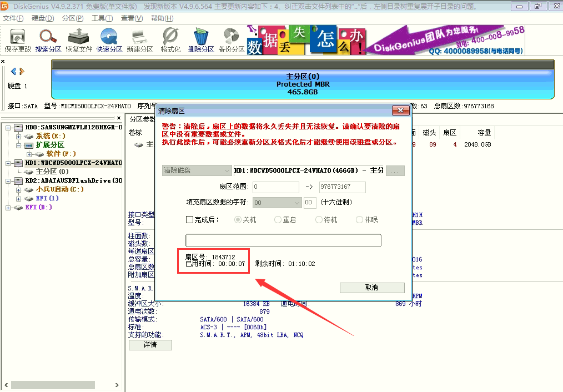Go to previous disk with left arrow

click(x=13, y=71)
